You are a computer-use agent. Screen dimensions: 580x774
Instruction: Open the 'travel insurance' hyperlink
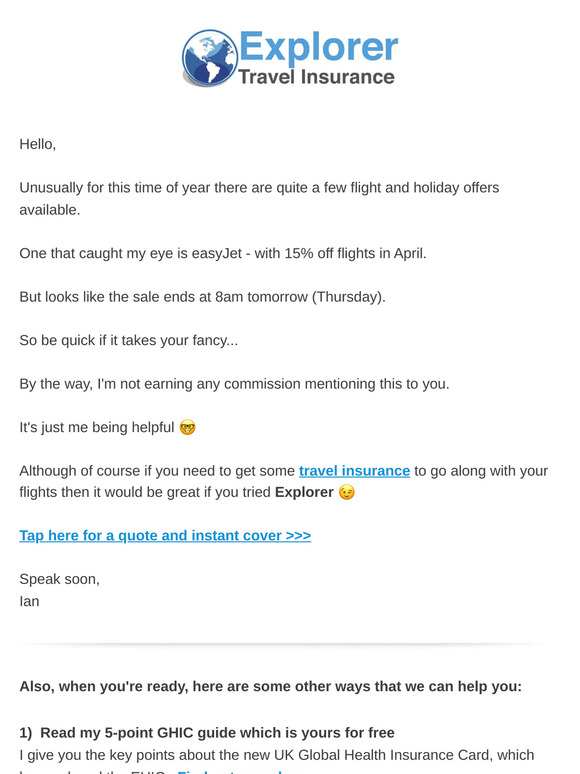pos(354,471)
